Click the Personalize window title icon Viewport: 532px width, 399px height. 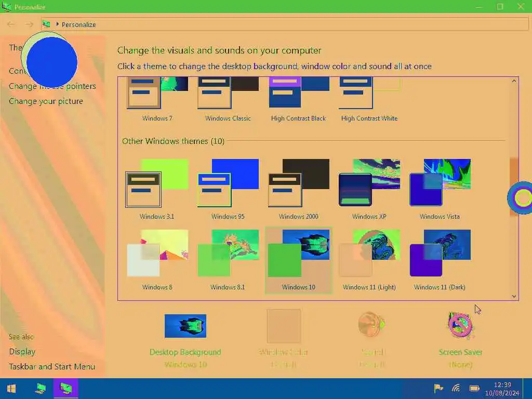pyautogui.click(x=6, y=6)
